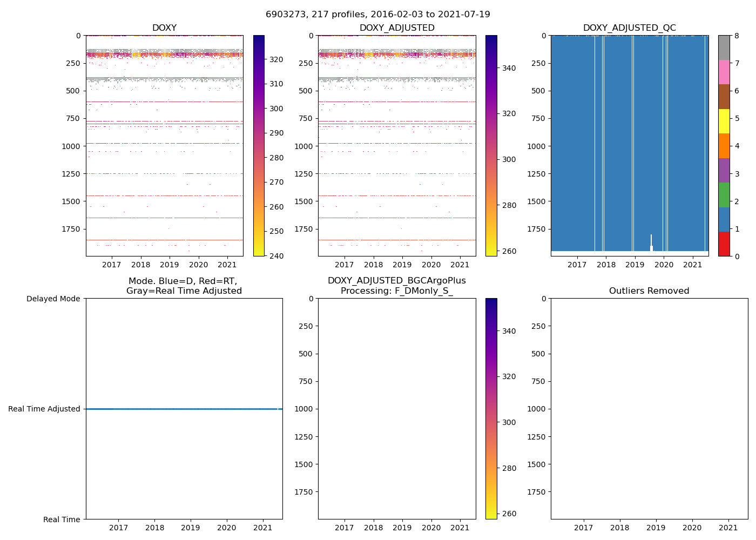756x540 pixels.
Task: Click the gray top segment of QC colorbar
Action: click(724, 48)
